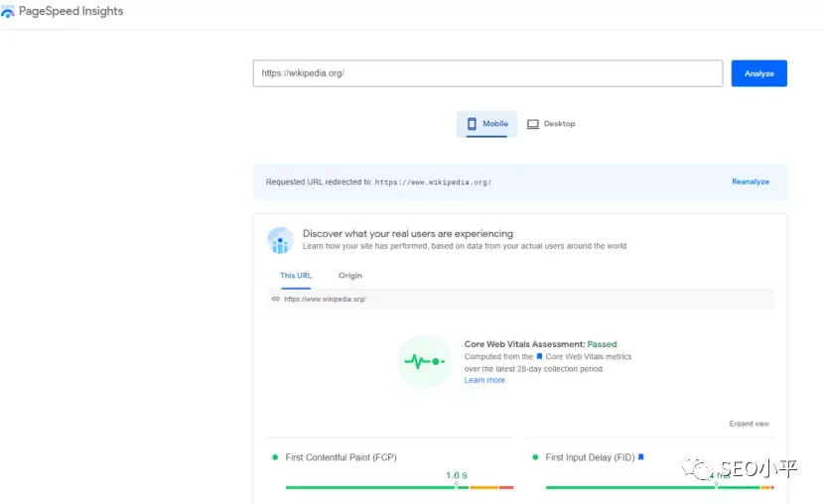The width and height of the screenshot is (824, 504).
Task: Click the Core Web Vitals pulse icon
Action: pyautogui.click(x=424, y=362)
